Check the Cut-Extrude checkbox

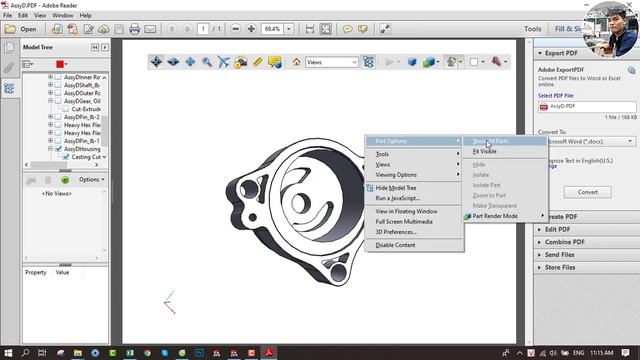click(66, 109)
